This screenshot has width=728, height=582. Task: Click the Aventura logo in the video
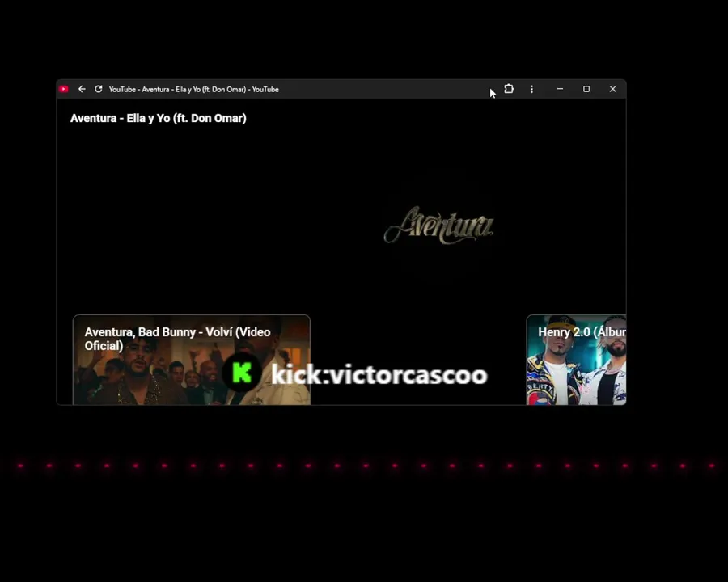point(438,226)
